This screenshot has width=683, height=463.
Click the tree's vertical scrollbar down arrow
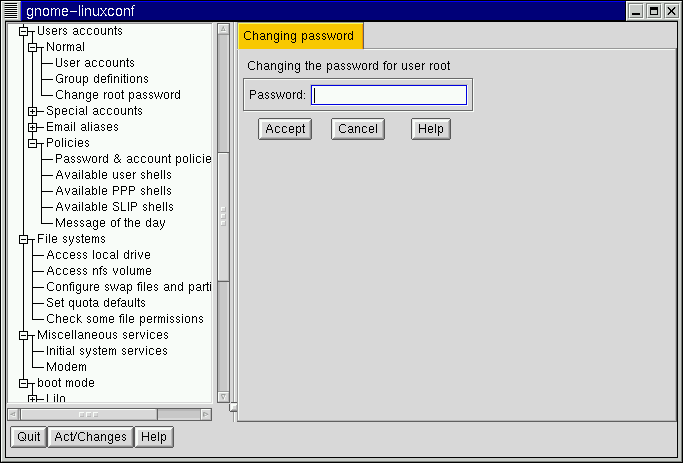[x=223, y=397]
